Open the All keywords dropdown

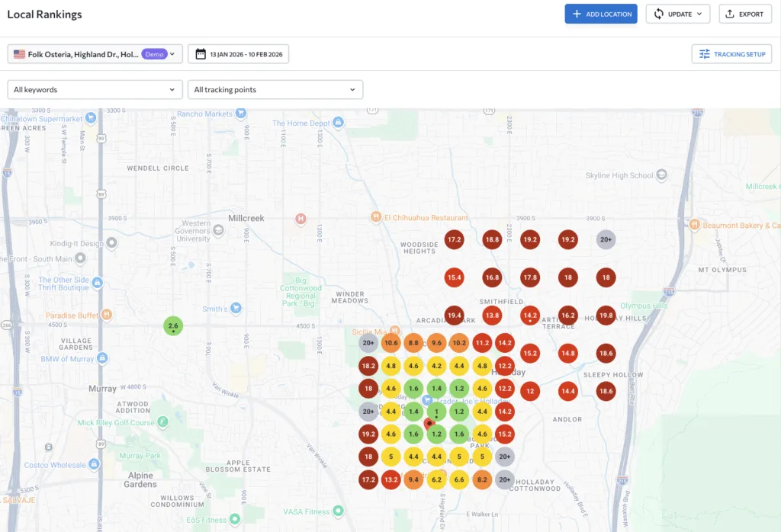click(x=94, y=89)
